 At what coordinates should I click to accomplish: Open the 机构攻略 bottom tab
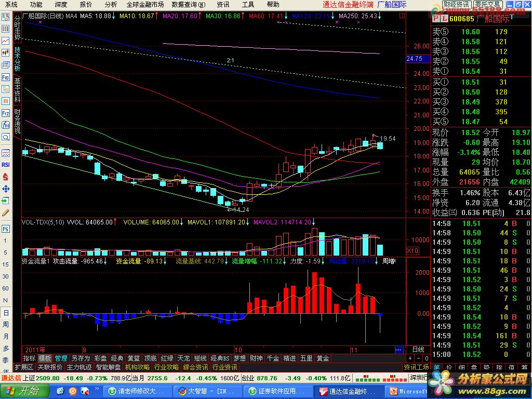137,367
